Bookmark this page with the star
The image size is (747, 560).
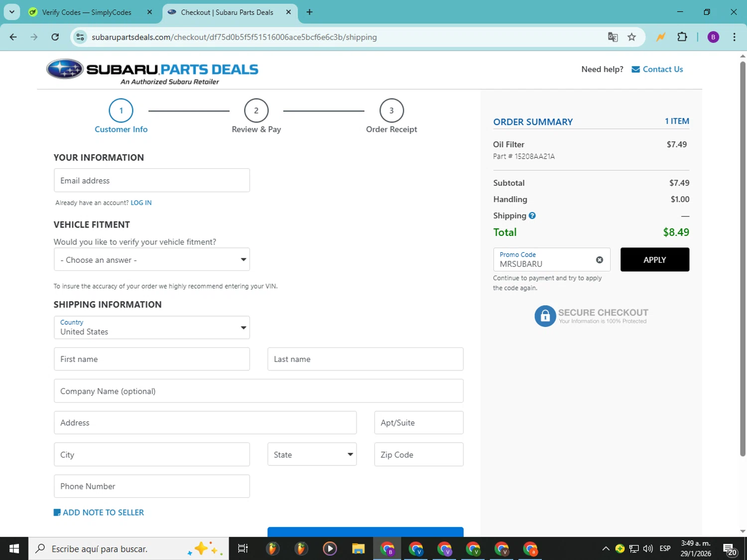pyautogui.click(x=631, y=37)
